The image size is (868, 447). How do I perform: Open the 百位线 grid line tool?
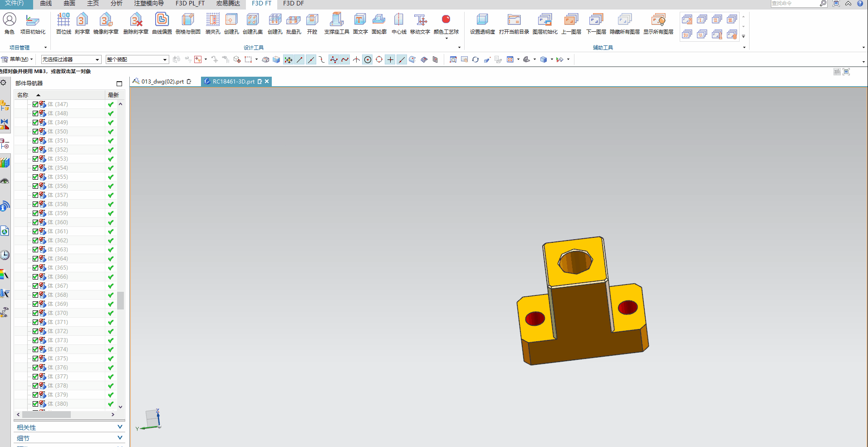[64, 23]
